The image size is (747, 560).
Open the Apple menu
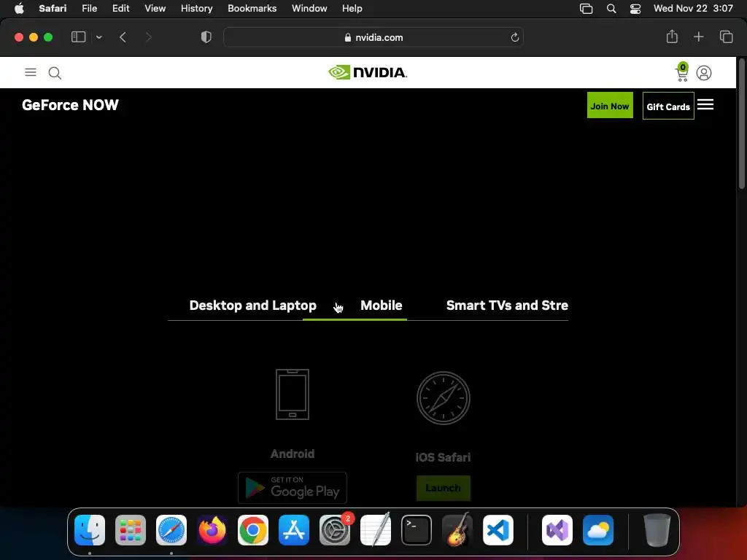19,9
